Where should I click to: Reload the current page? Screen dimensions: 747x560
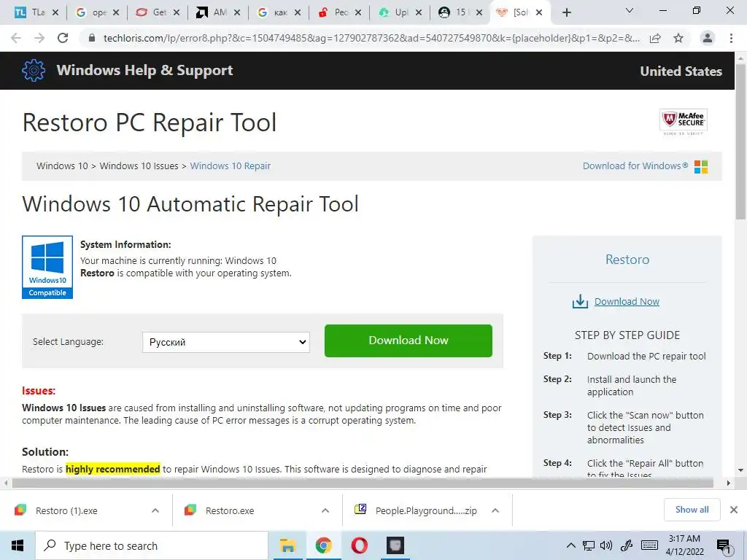pos(63,38)
